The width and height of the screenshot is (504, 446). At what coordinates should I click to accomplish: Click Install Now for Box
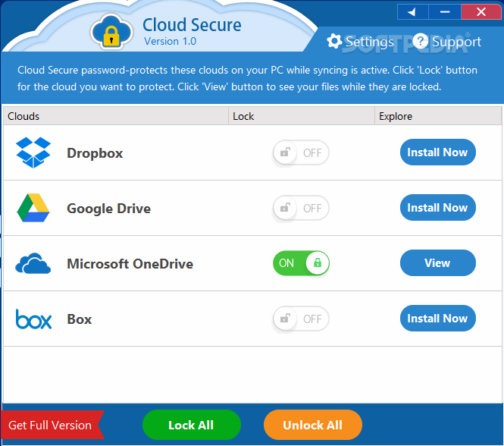pyautogui.click(x=438, y=319)
